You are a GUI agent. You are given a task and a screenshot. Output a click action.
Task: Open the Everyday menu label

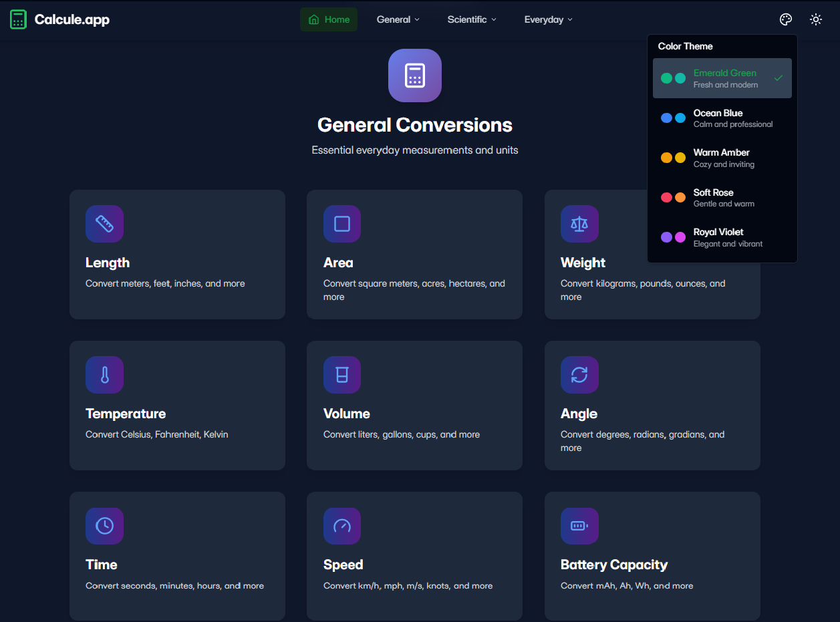[544, 19]
